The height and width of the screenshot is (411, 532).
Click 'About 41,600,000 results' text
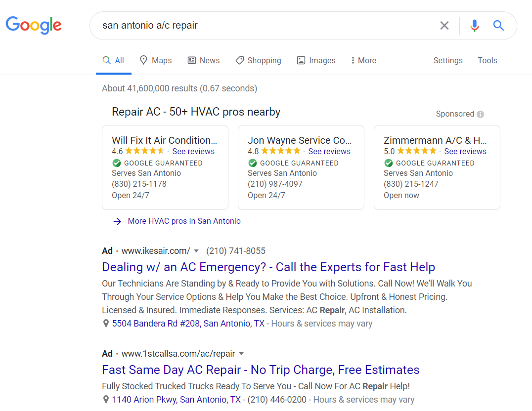pos(179,88)
